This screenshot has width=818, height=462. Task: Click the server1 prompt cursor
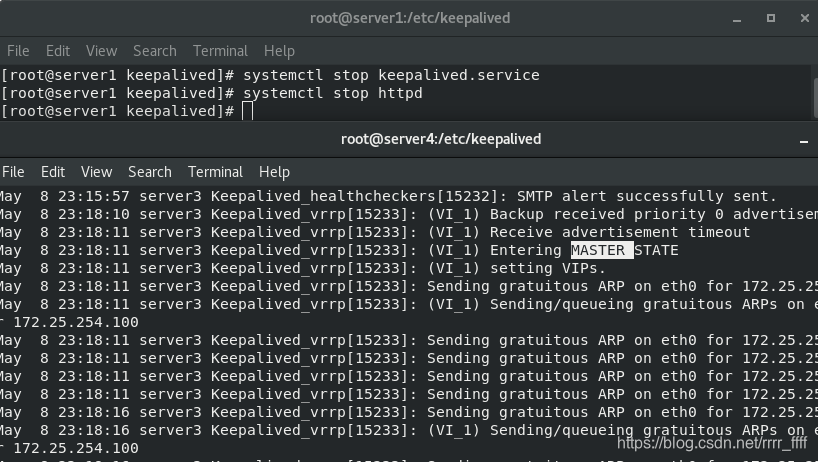click(248, 111)
